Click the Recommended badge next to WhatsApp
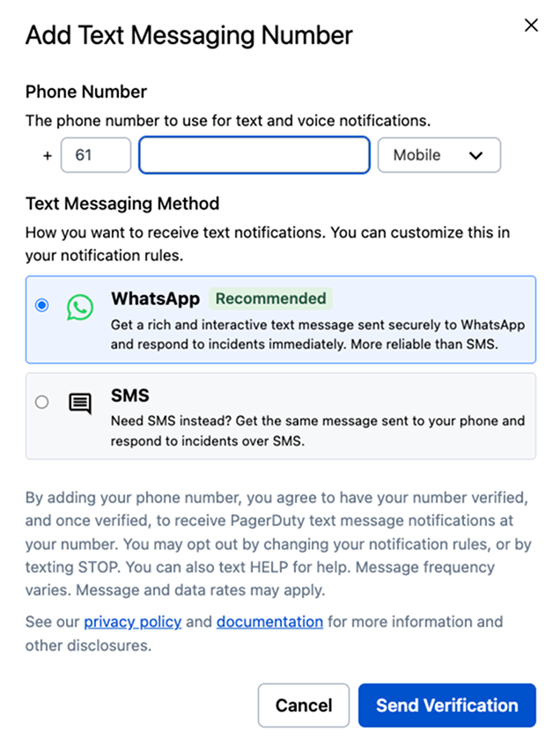560x738 pixels. coord(272,299)
